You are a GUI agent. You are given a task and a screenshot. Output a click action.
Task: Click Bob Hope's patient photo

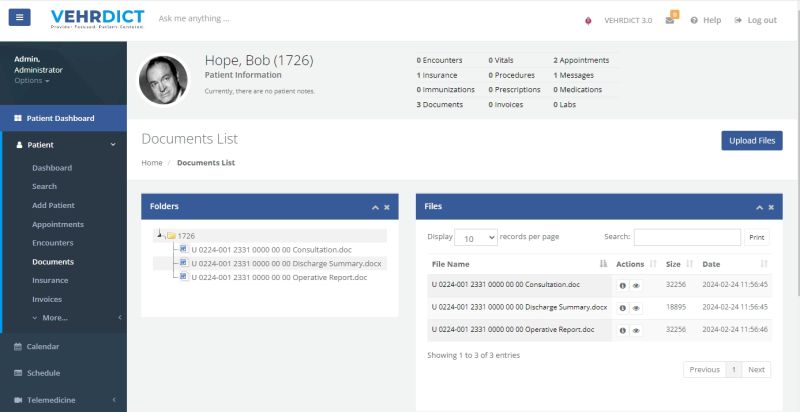point(163,79)
